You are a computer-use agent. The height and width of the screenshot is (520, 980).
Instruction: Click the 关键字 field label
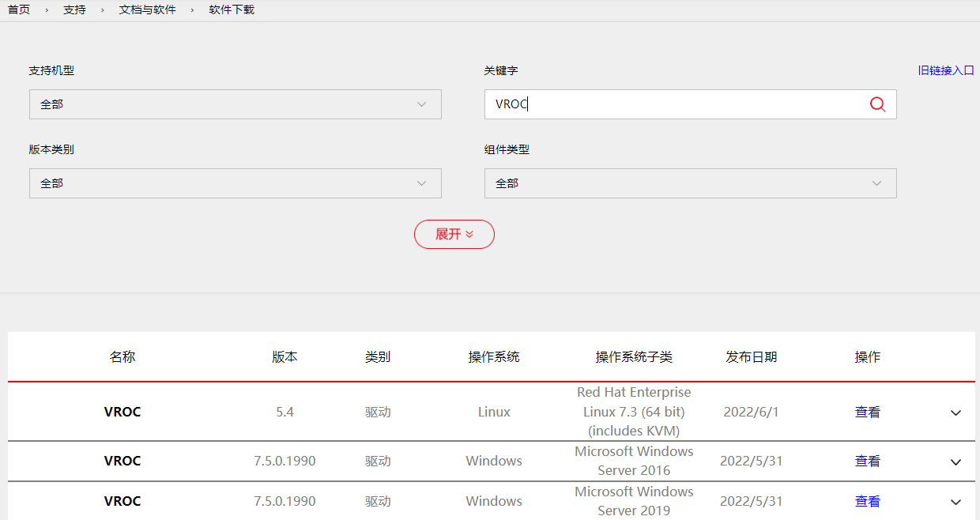(501, 70)
